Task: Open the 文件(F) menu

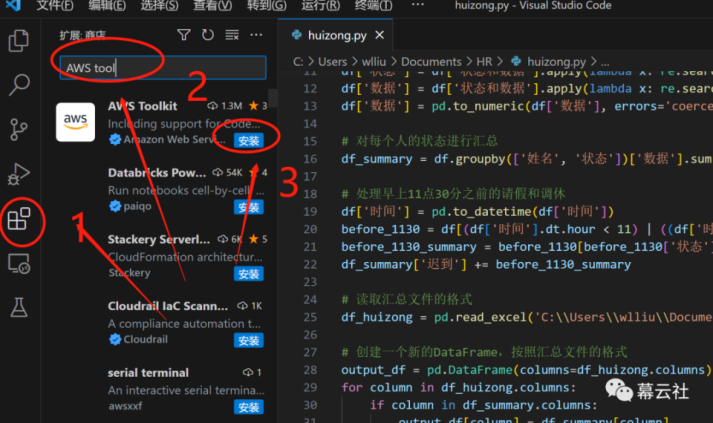Action: 55,5
